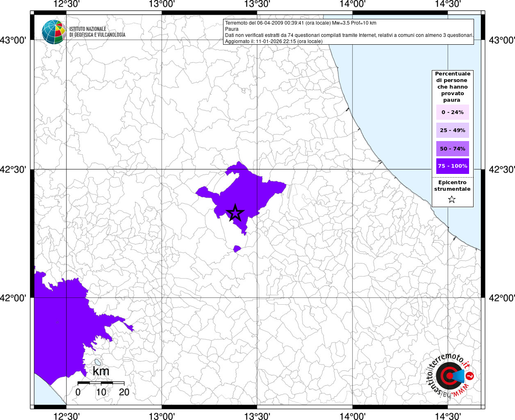Click the top axis label 12°30'
The width and height of the screenshot is (515, 420).
(67, 4)
